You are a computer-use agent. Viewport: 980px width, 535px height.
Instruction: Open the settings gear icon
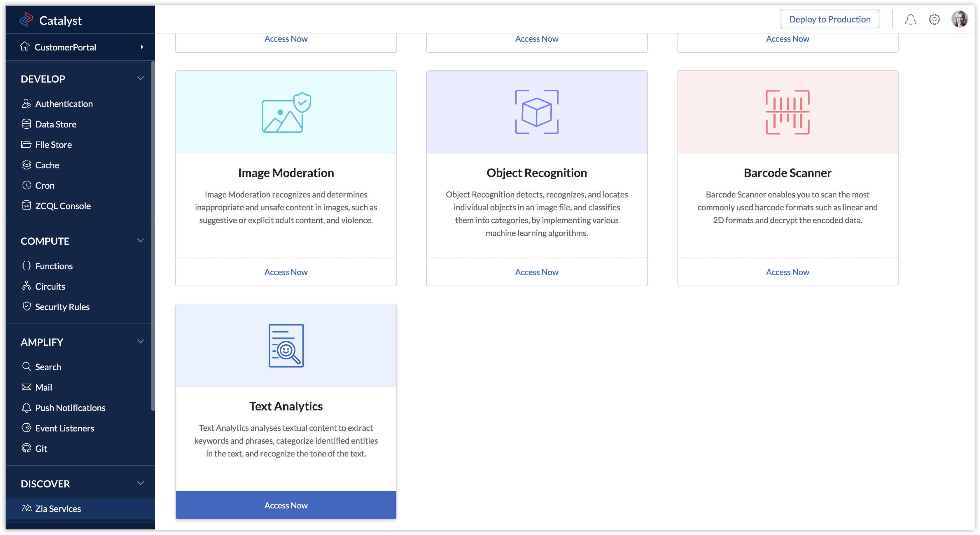[x=934, y=20]
